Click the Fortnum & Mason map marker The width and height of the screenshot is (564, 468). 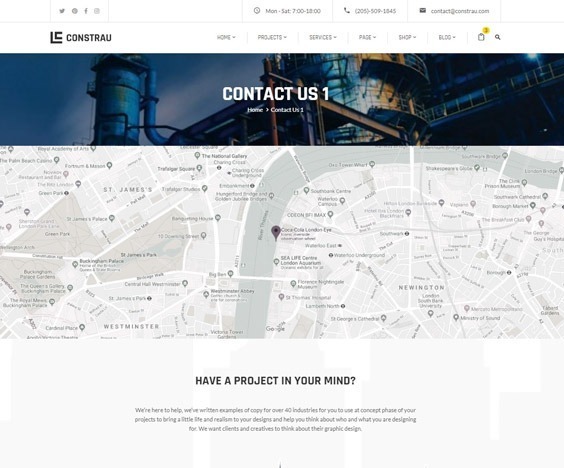[109, 165]
